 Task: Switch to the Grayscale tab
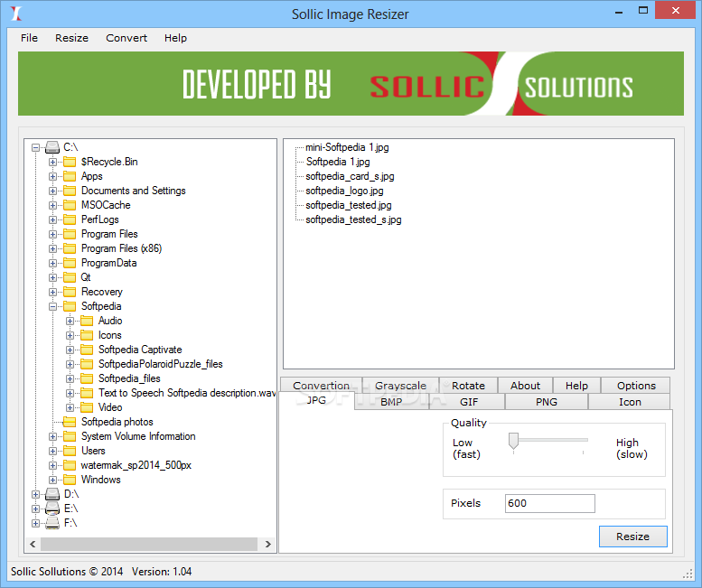(401, 386)
